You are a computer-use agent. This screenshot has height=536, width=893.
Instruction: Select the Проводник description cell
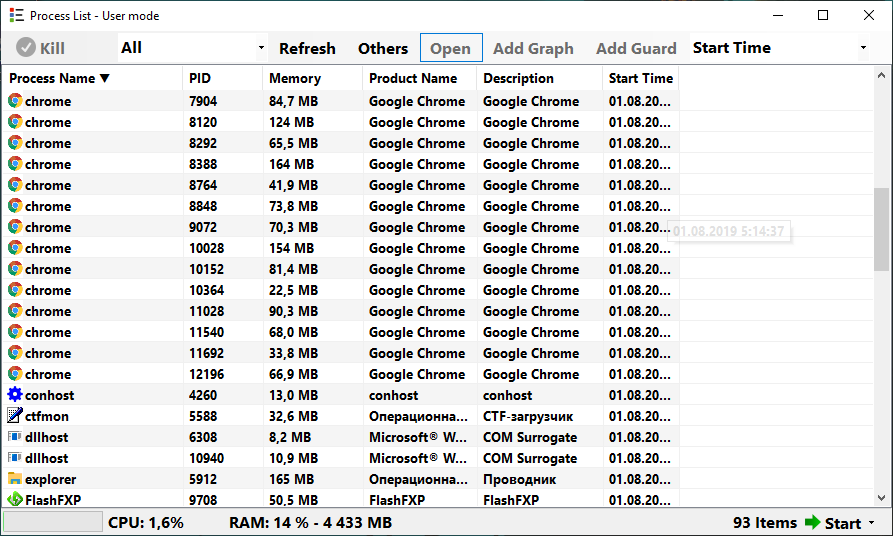[519, 479]
